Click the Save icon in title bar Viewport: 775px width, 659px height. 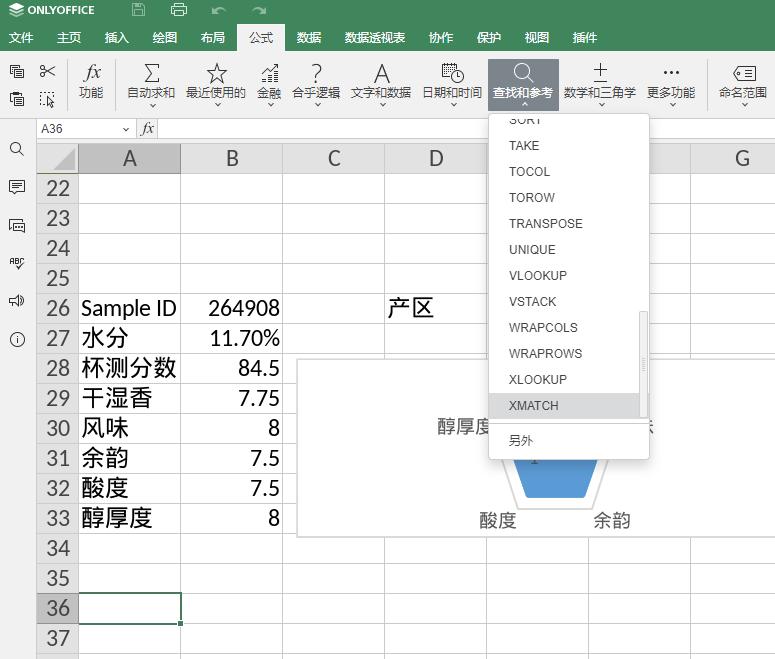tap(138, 10)
